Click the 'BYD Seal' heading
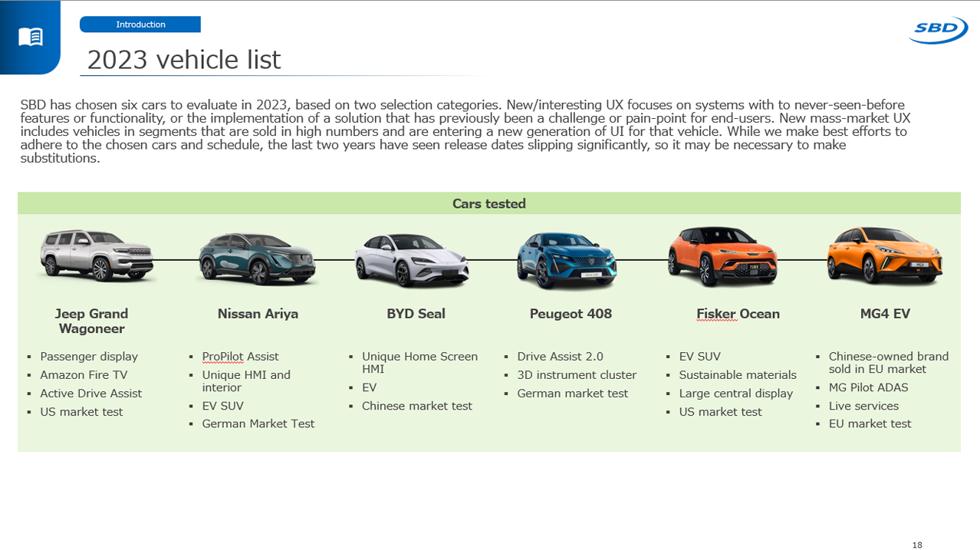 tap(416, 314)
